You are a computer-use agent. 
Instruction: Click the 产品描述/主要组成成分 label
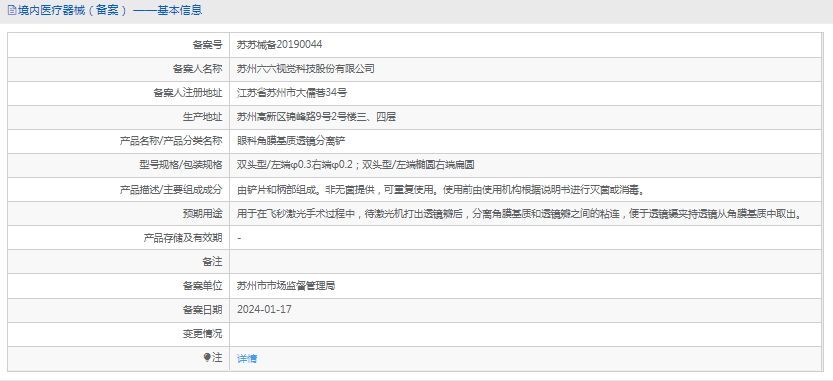point(171,190)
